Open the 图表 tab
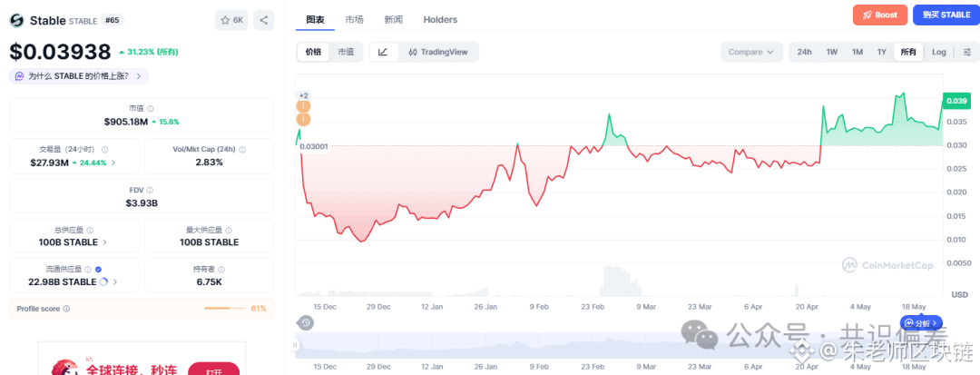This screenshot has width=980, height=375. pyautogui.click(x=315, y=19)
